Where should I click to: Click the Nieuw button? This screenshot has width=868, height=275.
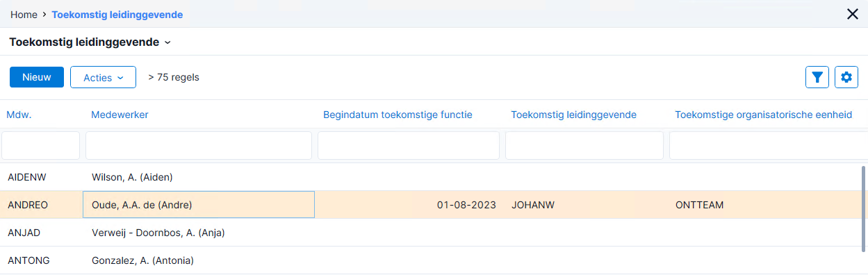[x=37, y=77]
